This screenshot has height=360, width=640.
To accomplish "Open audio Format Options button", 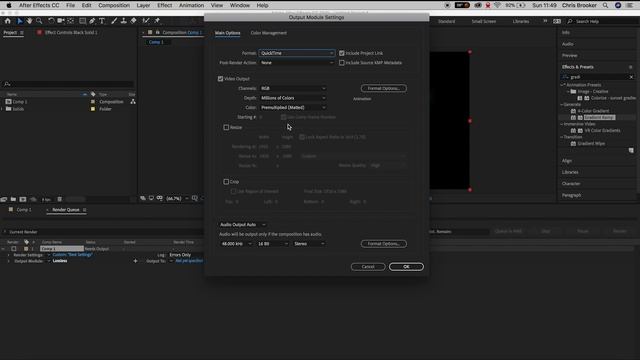I will (384, 244).
